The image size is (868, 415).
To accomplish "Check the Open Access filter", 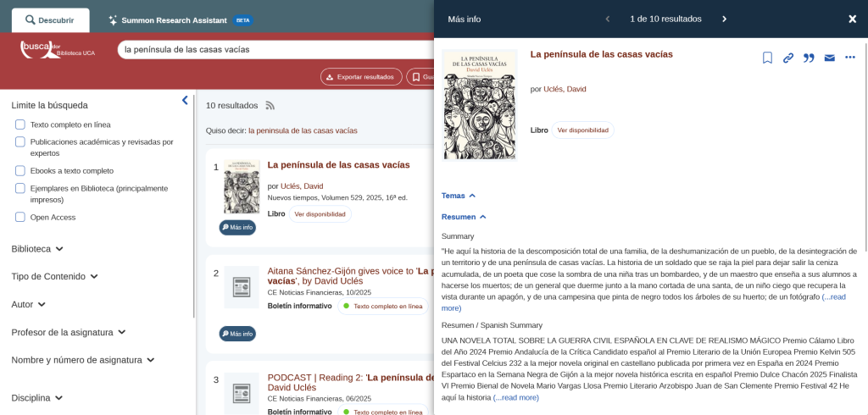I will tap(20, 217).
